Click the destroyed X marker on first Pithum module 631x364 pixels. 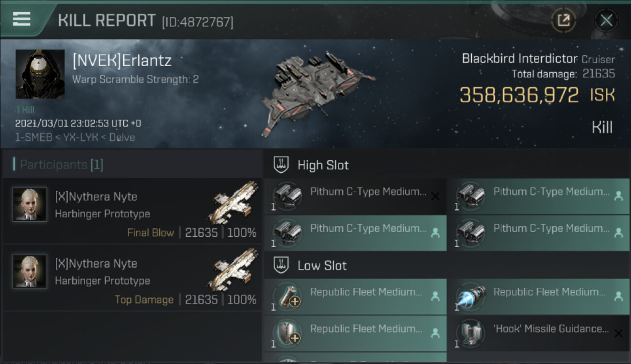point(435,196)
